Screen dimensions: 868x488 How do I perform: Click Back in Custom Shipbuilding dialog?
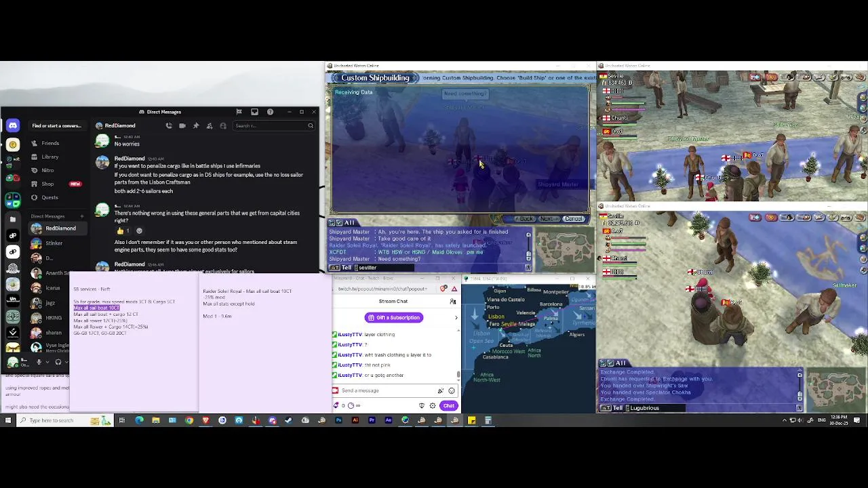coord(526,219)
